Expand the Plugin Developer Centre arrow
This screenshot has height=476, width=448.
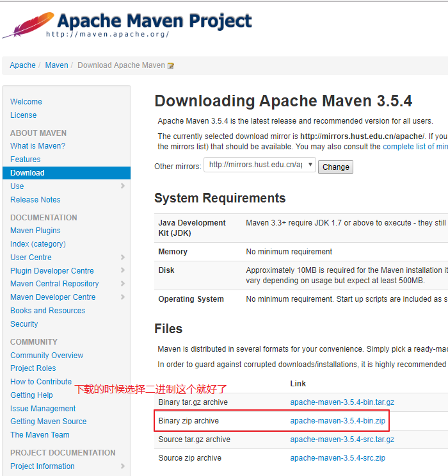[x=122, y=270]
